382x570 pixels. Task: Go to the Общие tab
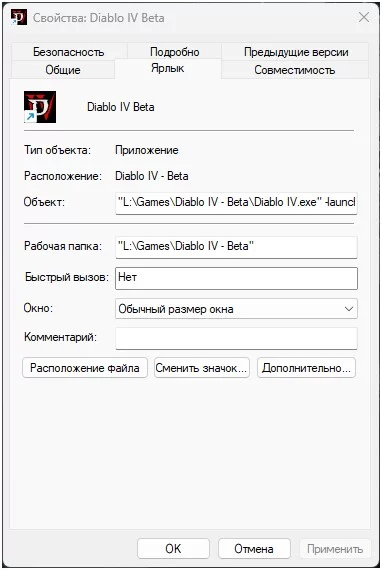[x=63, y=69]
